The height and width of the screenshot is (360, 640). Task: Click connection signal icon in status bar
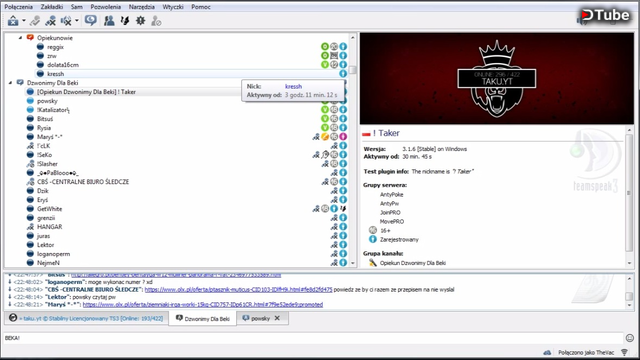624,352
